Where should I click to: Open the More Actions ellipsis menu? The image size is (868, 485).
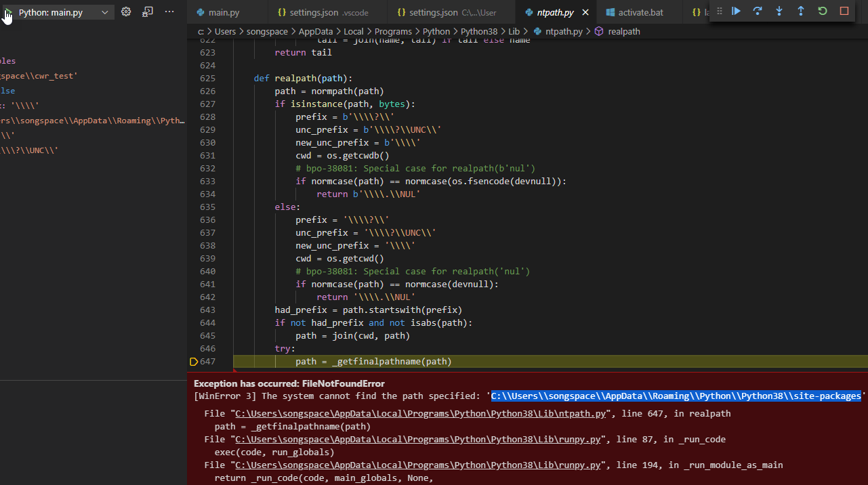coord(169,11)
